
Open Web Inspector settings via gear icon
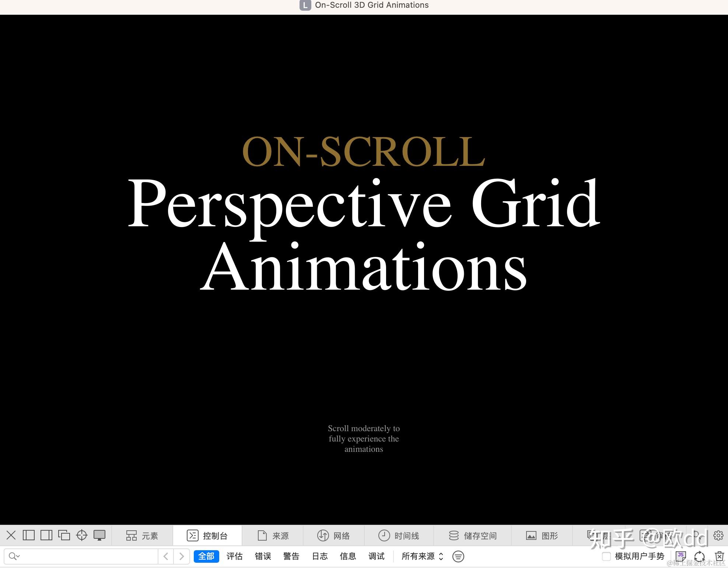coord(718,535)
